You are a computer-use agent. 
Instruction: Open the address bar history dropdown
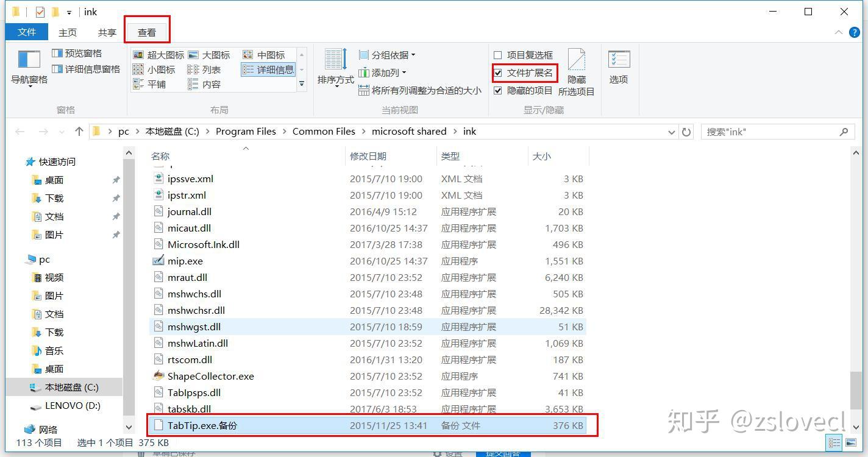pos(671,131)
